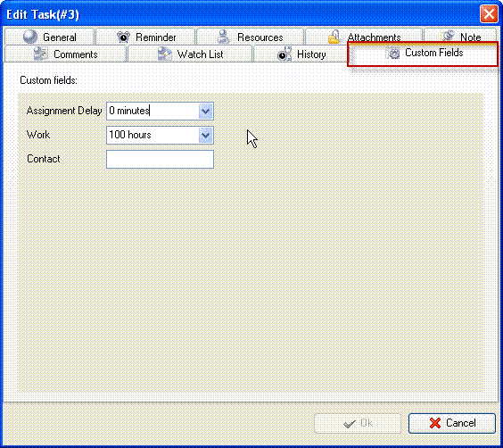This screenshot has width=503, height=448.
Task: Click the Reminder alarm clock icon
Action: click(123, 37)
